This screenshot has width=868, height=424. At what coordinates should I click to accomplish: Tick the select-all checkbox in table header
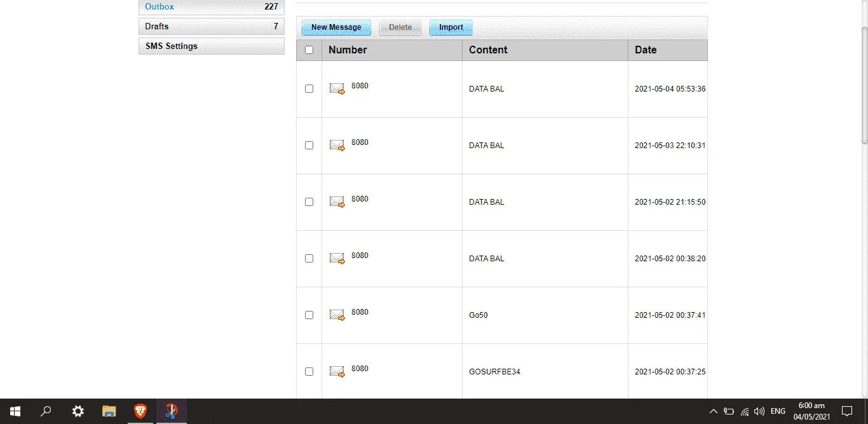[x=309, y=50]
